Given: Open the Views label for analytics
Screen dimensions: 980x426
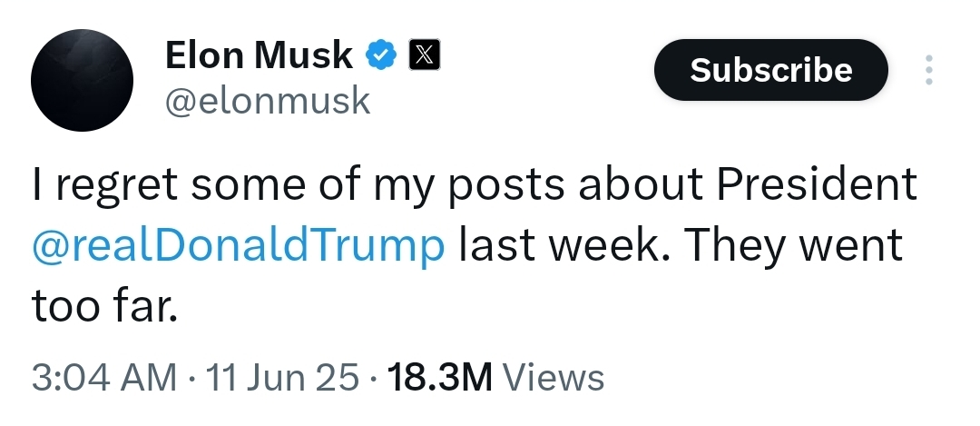Looking at the screenshot, I should click(552, 377).
